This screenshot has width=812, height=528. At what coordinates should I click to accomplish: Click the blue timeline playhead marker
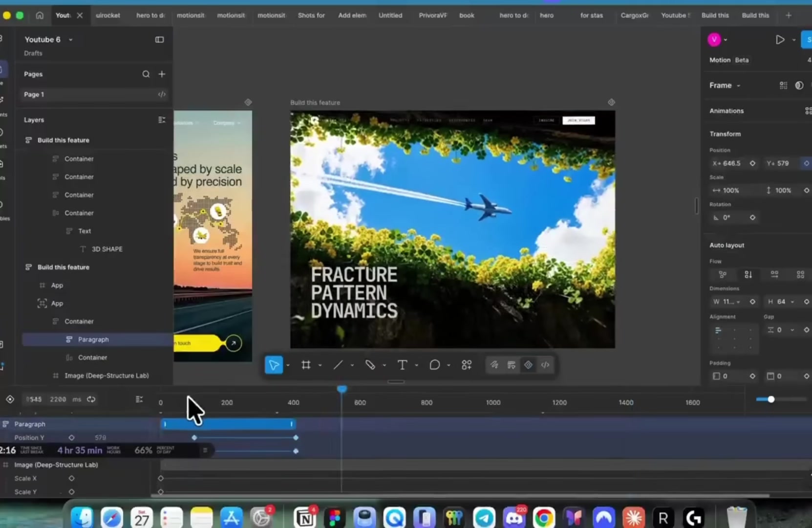[x=342, y=389]
